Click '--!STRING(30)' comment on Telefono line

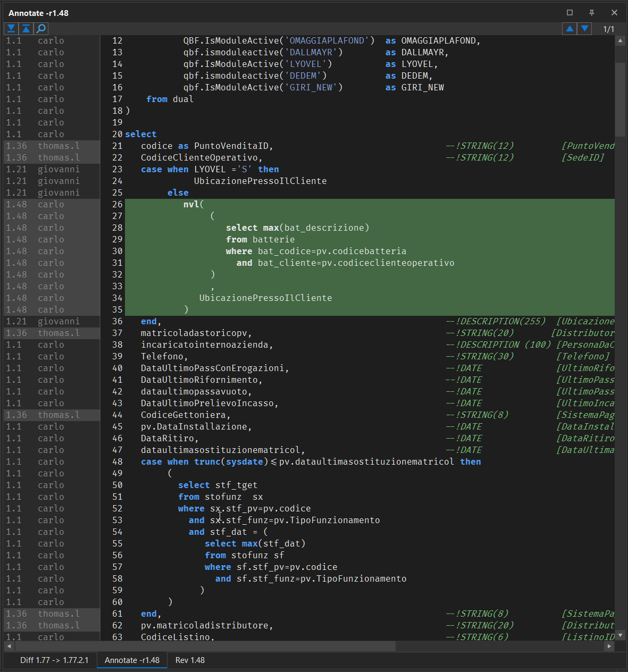coord(480,357)
